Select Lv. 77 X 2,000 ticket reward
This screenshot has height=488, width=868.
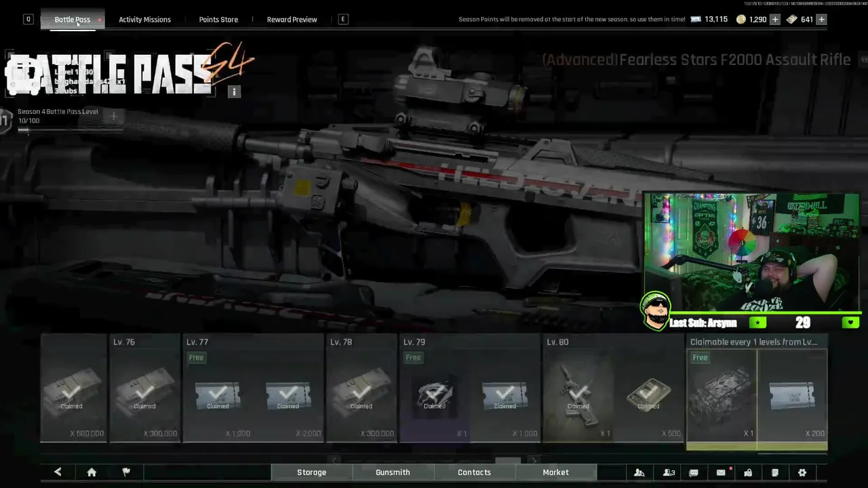tap(288, 396)
